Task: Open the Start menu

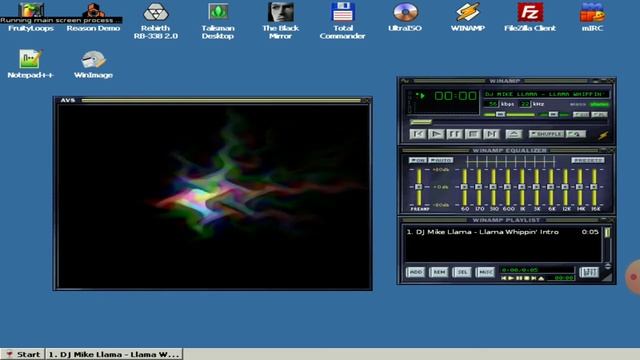Action: point(22,354)
